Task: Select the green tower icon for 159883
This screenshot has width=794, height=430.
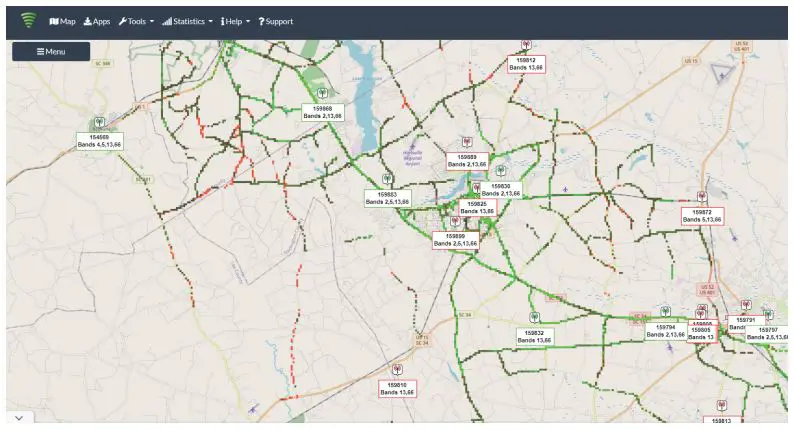Action: [x=387, y=179]
